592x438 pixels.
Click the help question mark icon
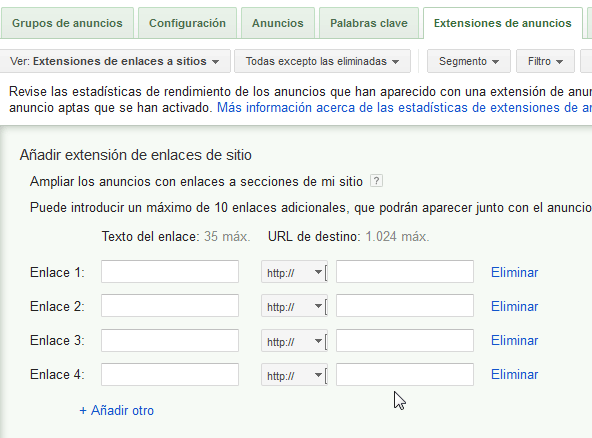point(376,181)
